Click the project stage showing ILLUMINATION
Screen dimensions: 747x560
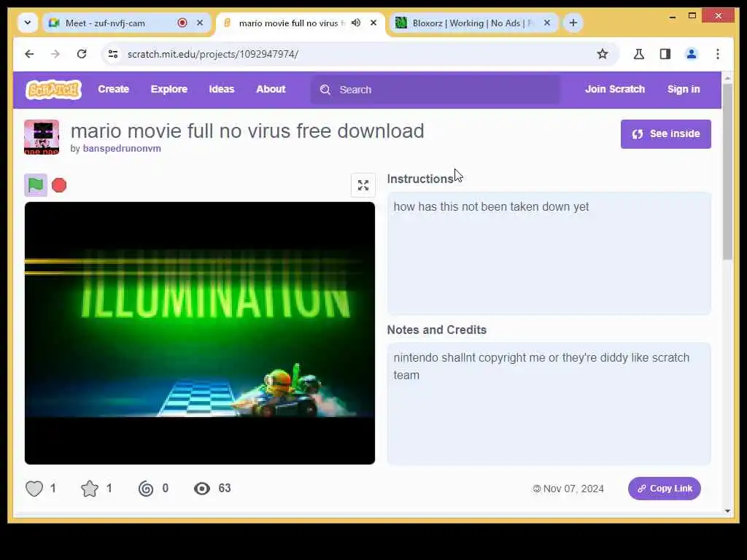point(200,332)
